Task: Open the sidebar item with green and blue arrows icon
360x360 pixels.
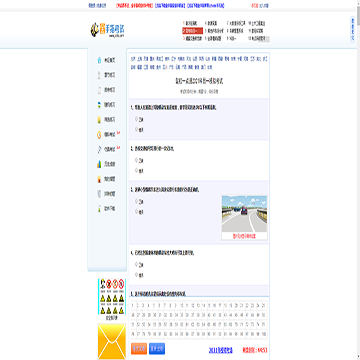Action: point(106,105)
